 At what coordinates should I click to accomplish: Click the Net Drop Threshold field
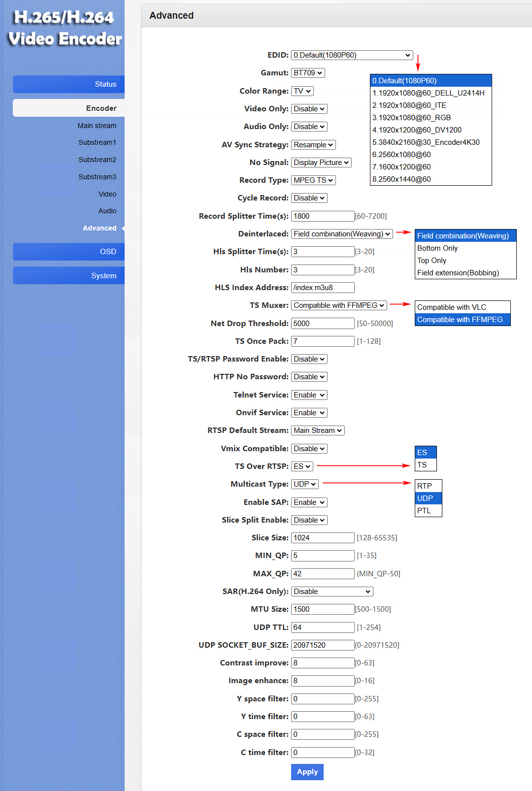click(x=323, y=324)
